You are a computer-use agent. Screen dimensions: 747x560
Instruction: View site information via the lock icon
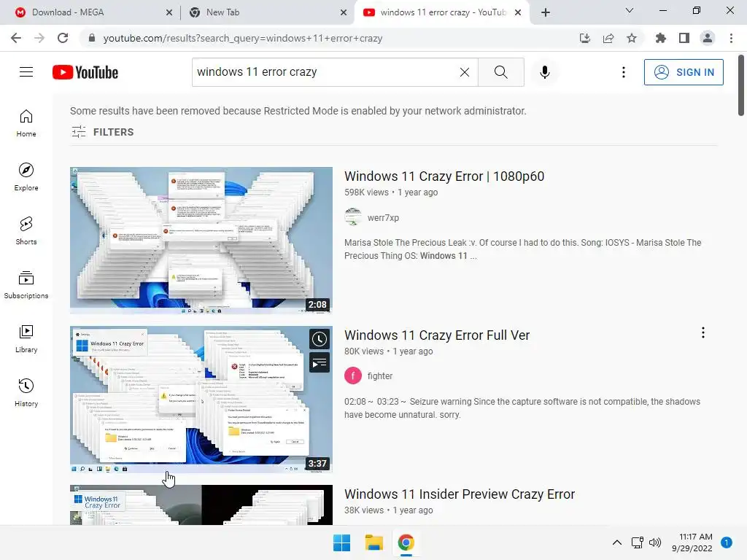[x=92, y=38]
